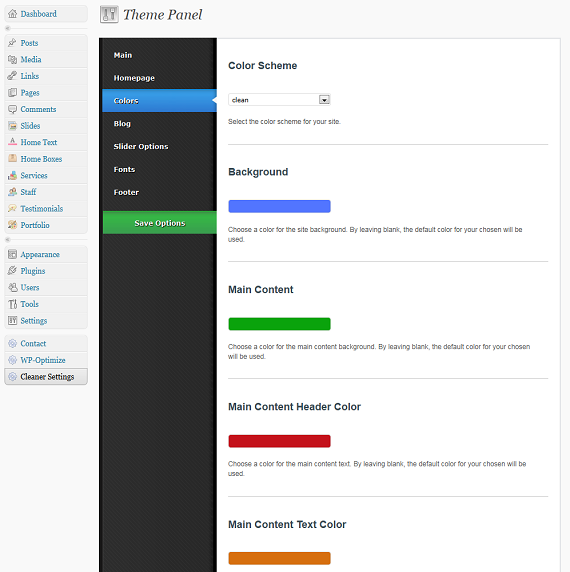
Task: Open WP-Optimize settings link
Action: tap(43, 360)
